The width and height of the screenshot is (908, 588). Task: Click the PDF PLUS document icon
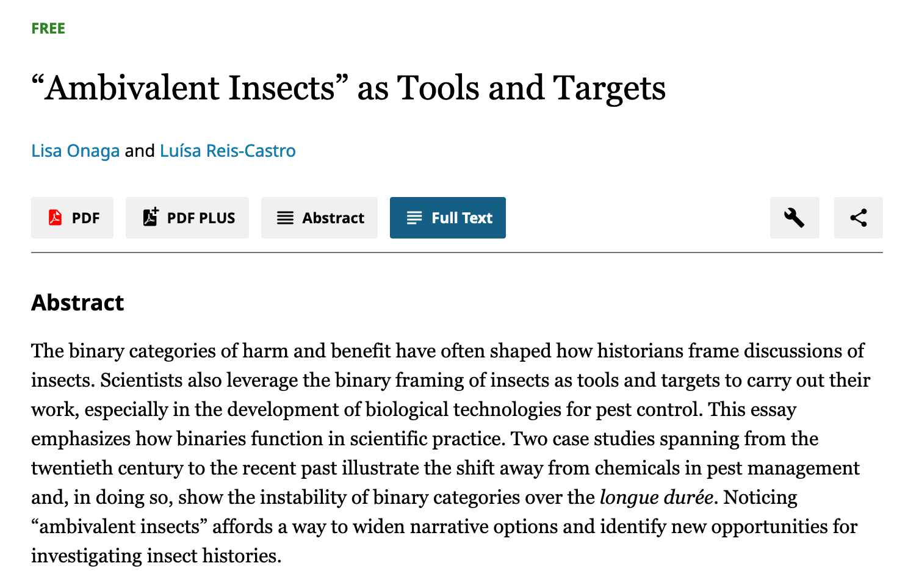point(150,217)
